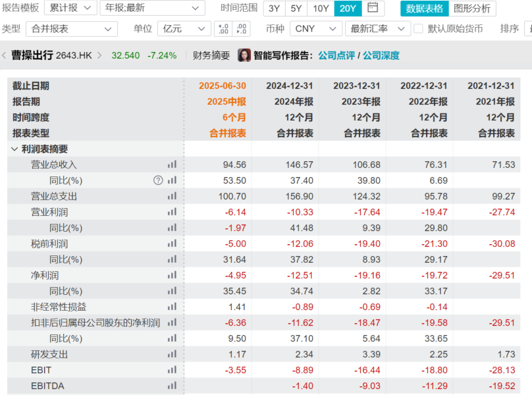This screenshot has width=532, height=395.
Task: Open the calendar date range picker
Action: point(373,9)
